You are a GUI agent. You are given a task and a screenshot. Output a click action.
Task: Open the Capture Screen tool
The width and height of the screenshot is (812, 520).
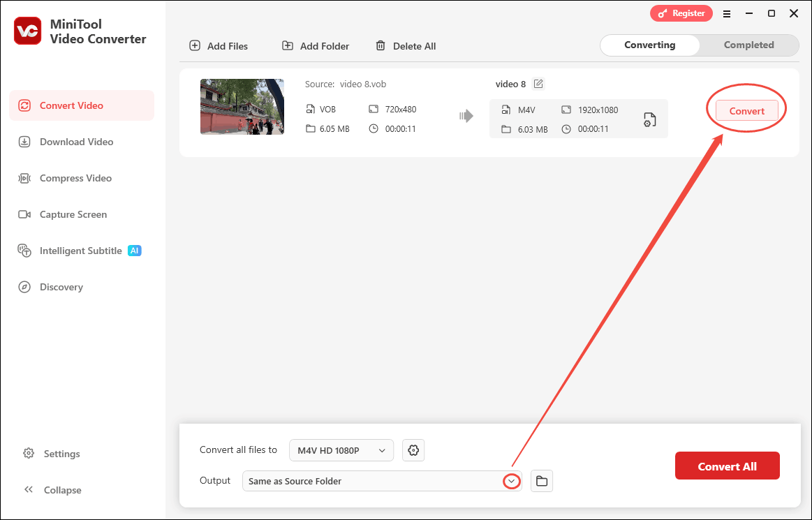tap(73, 214)
